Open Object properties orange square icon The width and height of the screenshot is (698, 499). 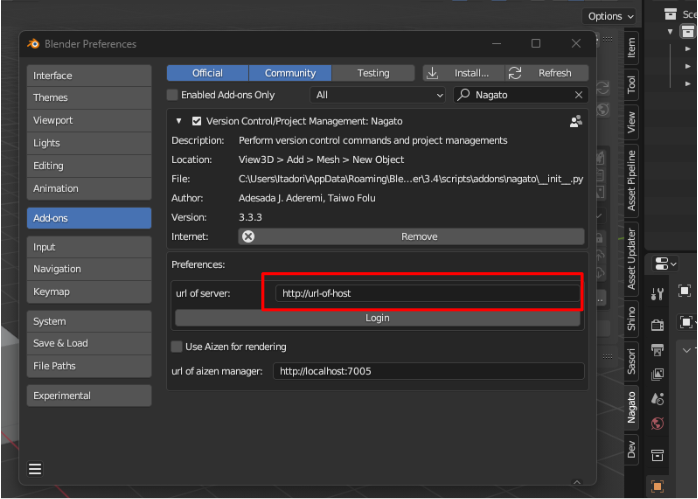[657, 486]
